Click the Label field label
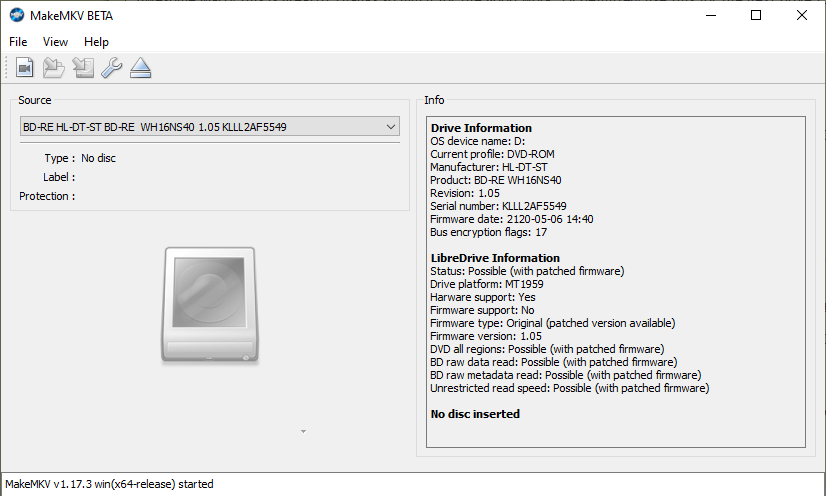Viewport: 826px width, 496px height. [59, 177]
